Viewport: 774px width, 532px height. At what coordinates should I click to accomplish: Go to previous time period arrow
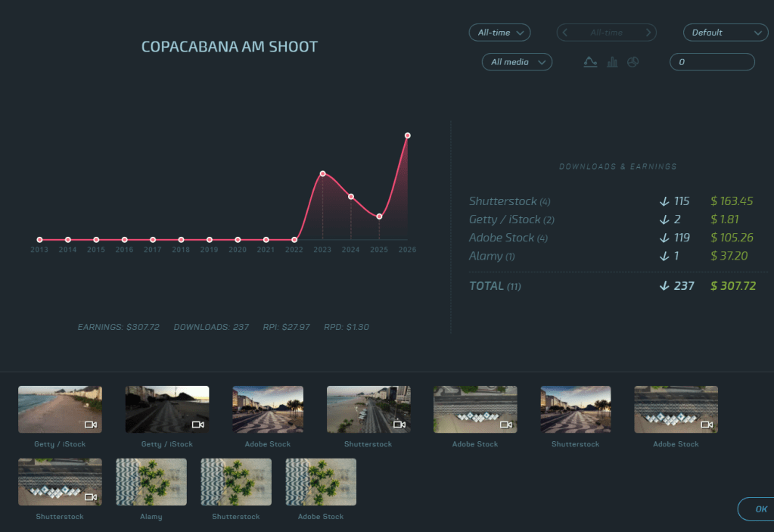point(565,33)
